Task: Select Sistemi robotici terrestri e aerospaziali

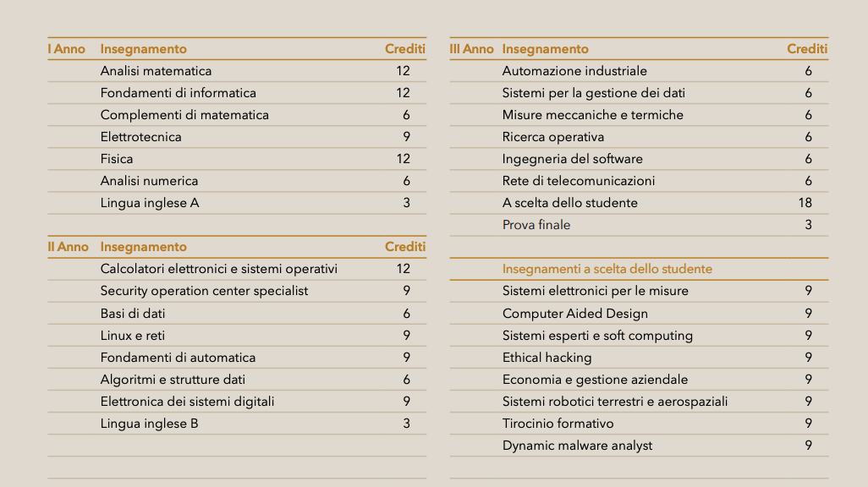Action: pyautogui.click(x=614, y=402)
